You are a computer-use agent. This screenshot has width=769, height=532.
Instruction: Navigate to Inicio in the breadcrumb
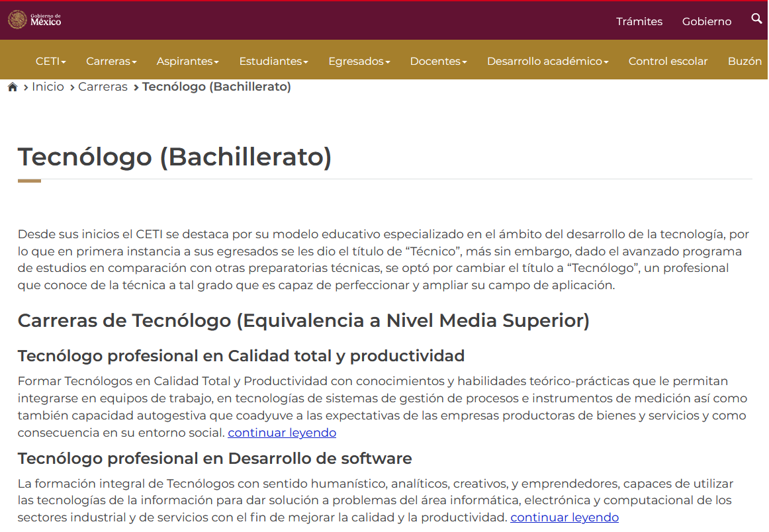48,87
